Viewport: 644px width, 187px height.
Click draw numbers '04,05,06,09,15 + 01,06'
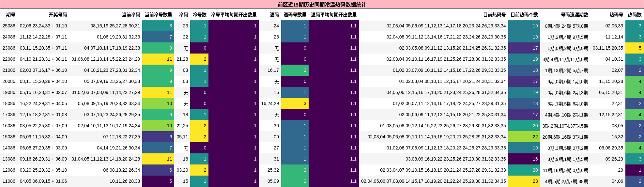pyautogui.click(x=43, y=181)
